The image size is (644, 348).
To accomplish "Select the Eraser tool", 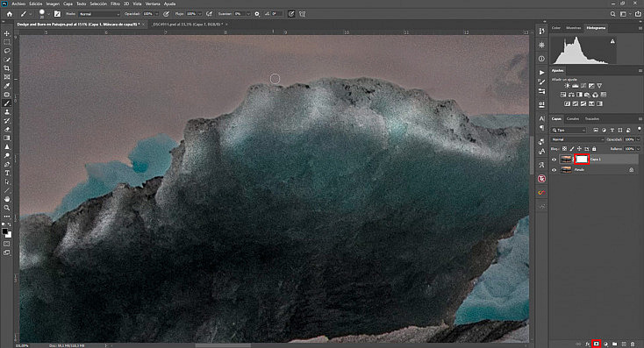I will 6,129.
